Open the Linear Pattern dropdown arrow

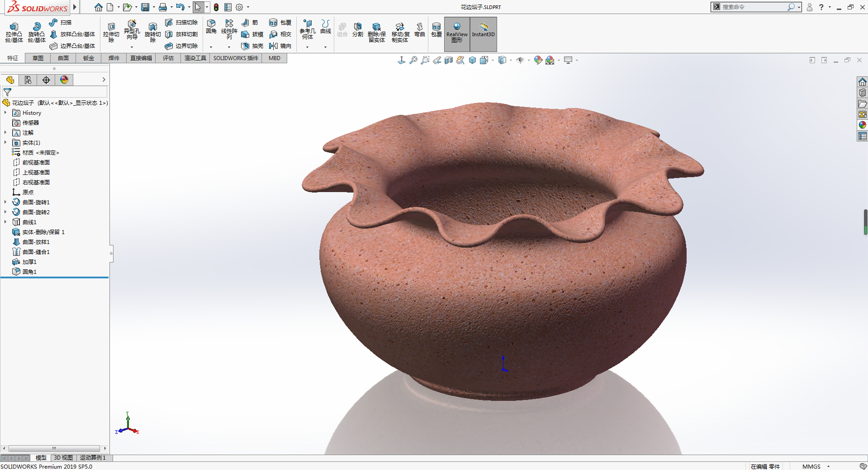229,47
